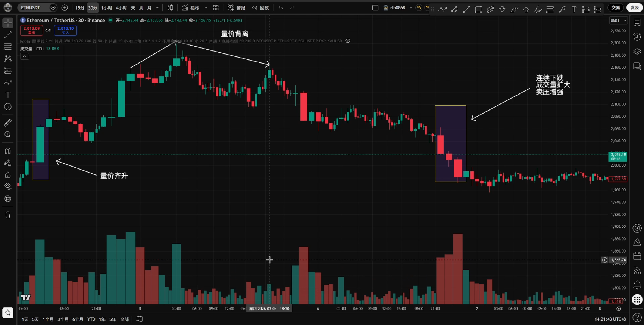The height and width of the screenshot is (325, 644).
Task: Click the blue 买入 buy price button
Action: click(65, 30)
